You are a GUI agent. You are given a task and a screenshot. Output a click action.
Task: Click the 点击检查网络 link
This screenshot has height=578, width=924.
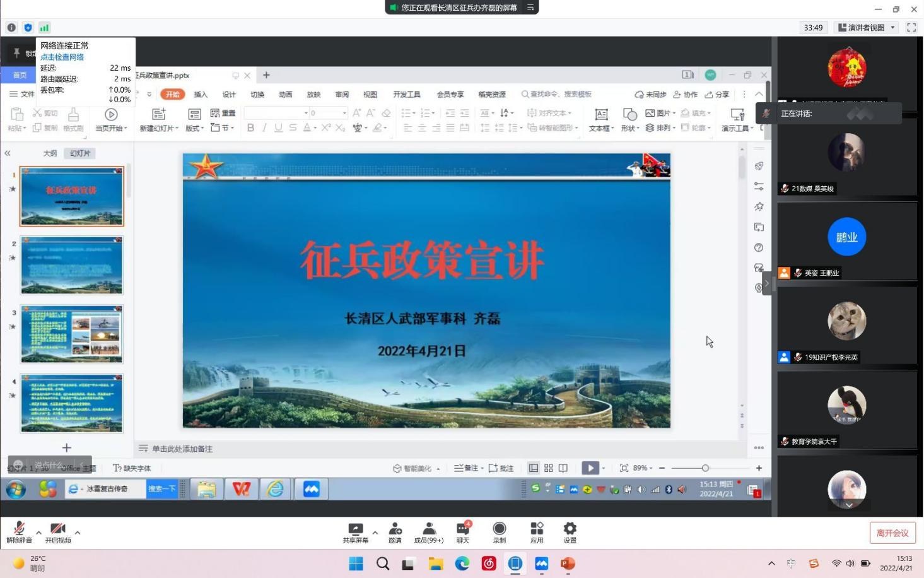62,57
